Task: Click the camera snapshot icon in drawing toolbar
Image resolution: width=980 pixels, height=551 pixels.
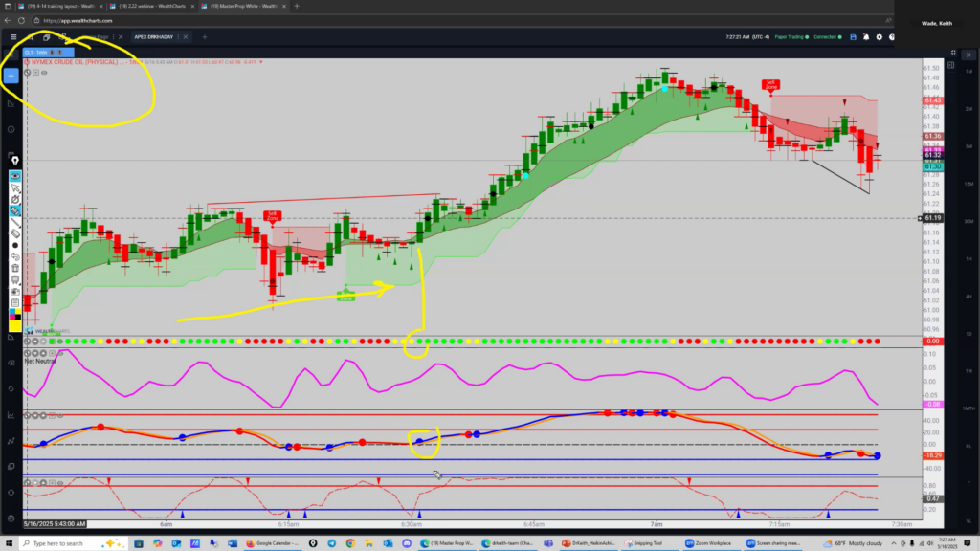Action: pyautogui.click(x=15, y=292)
